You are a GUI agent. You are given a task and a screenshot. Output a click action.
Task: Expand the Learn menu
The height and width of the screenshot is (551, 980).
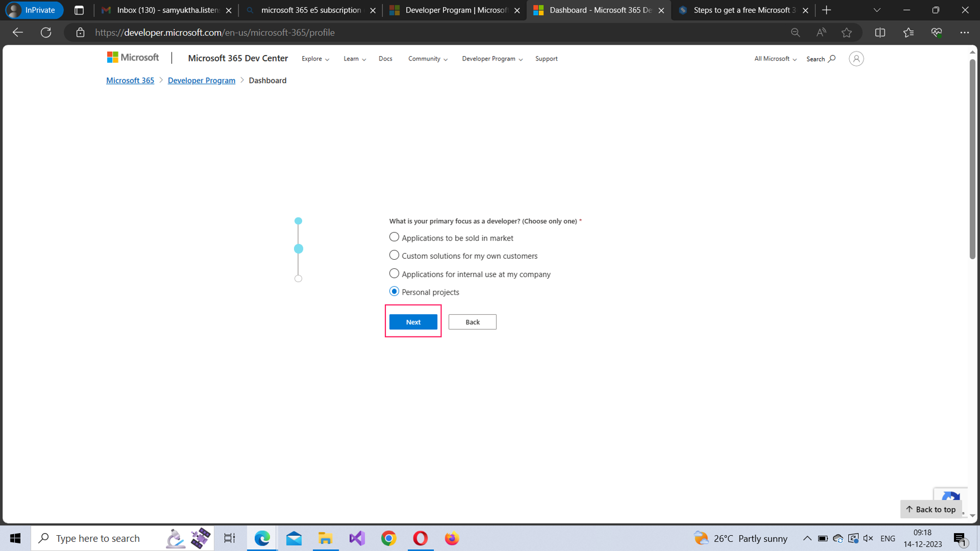[354, 59]
